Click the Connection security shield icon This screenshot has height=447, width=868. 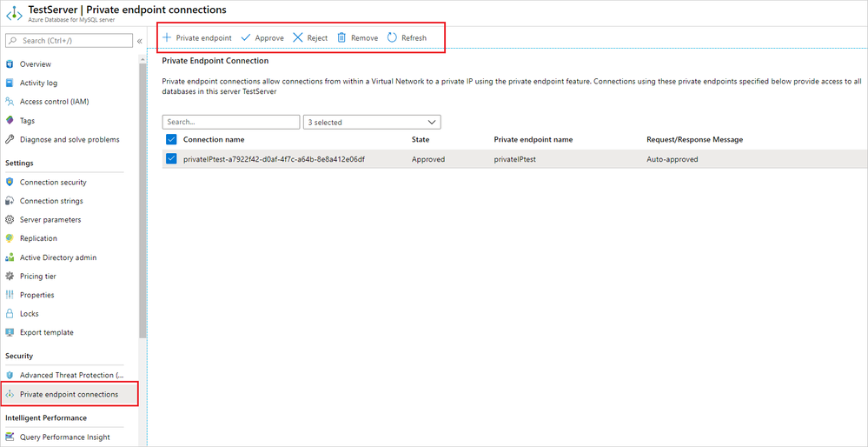10,183
